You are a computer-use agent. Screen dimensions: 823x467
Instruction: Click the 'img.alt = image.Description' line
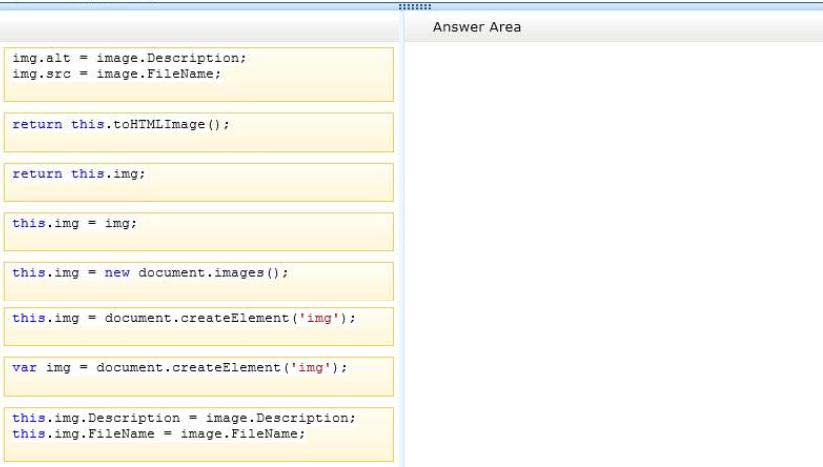tap(129, 58)
